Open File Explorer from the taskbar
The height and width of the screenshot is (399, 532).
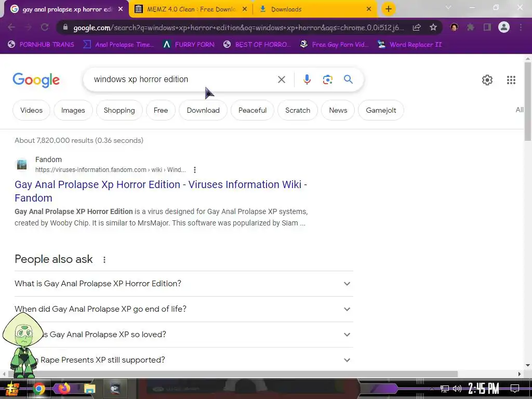[x=89, y=389]
